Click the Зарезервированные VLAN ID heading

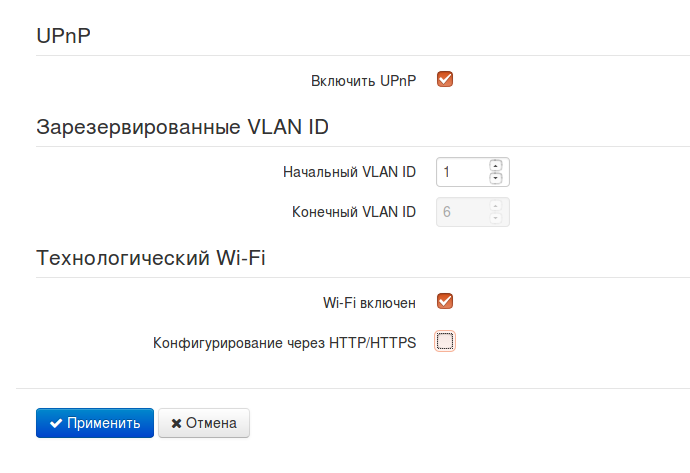coord(183,127)
